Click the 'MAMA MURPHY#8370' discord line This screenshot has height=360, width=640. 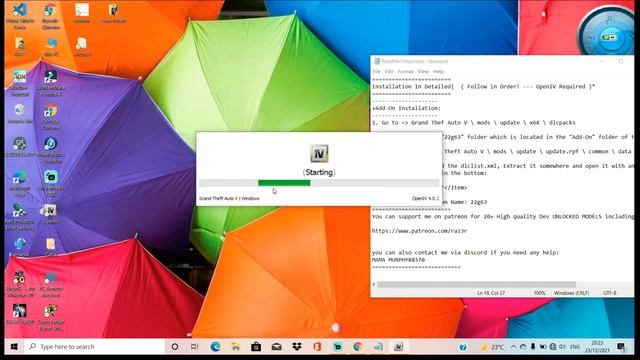point(398,260)
